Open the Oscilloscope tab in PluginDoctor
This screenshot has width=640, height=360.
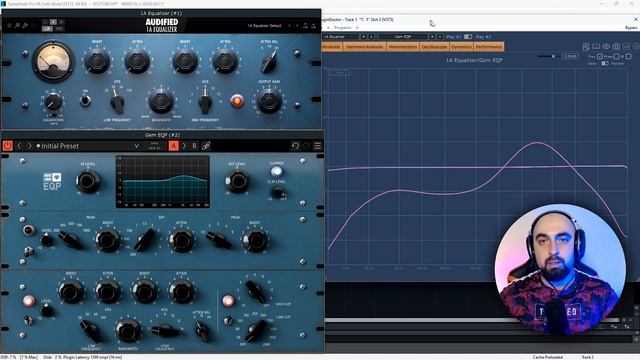434,47
